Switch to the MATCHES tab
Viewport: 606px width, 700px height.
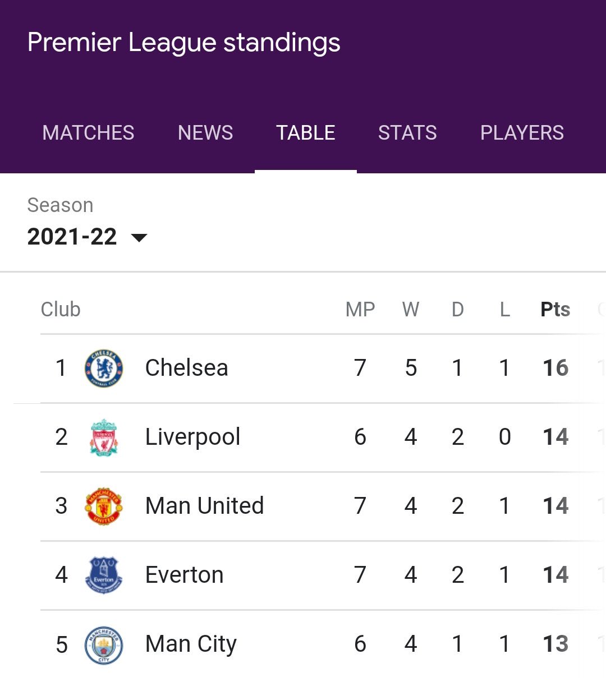[x=88, y=133]
